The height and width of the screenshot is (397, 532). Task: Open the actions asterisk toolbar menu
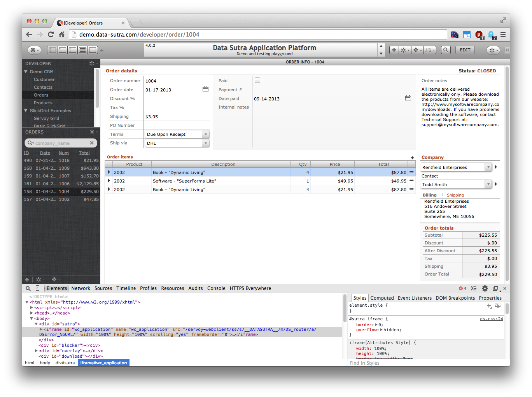pyautogui.click(x=405, y=50)
